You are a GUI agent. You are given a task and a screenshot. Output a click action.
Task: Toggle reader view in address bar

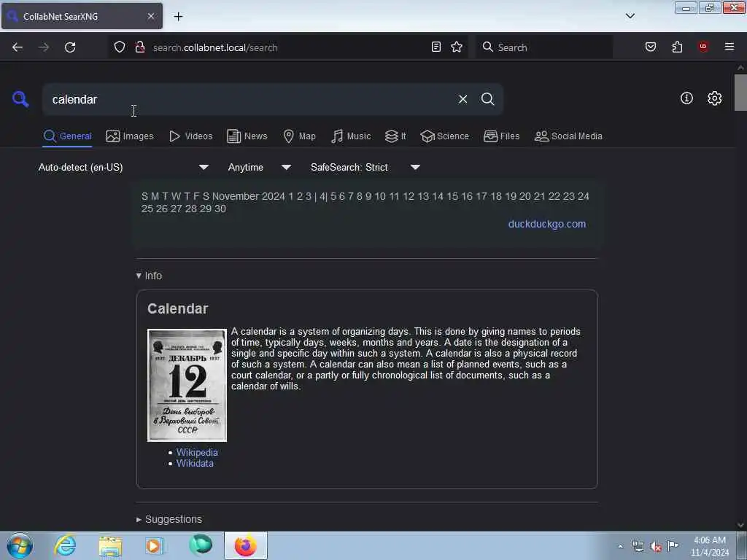click(x=436, y=47)
